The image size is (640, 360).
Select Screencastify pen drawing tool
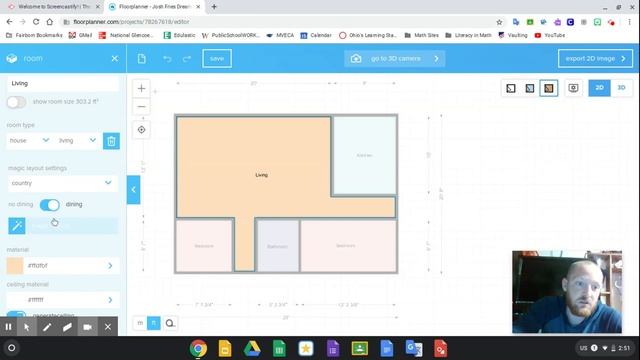47,327
